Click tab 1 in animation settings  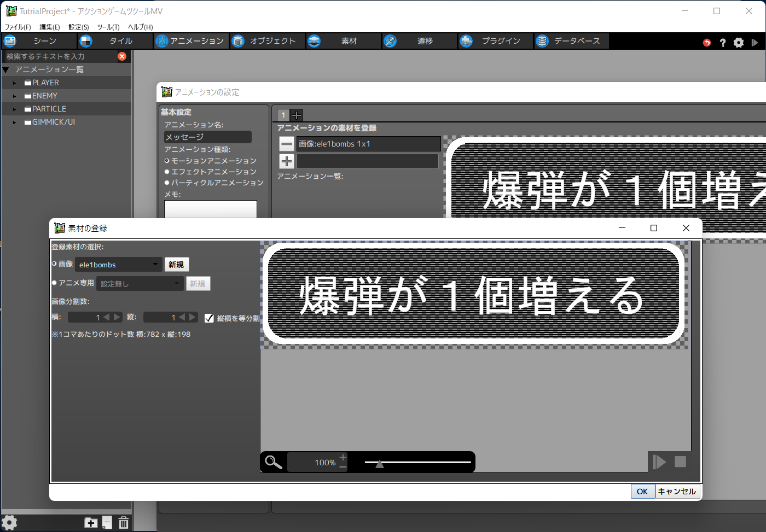tap(283, 115)
